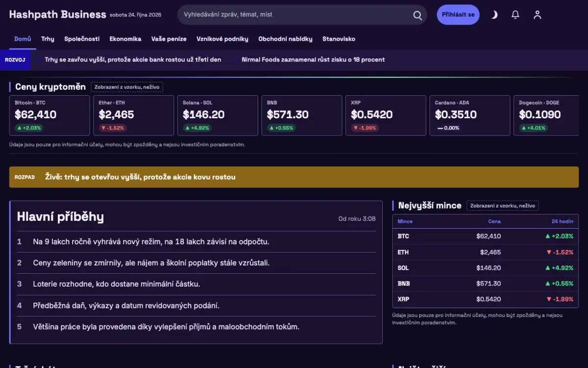The width and height of the screenshot is (588, 368).
Task: Click the ETH row in Nejvyšší mince
Action: [486, 252]
